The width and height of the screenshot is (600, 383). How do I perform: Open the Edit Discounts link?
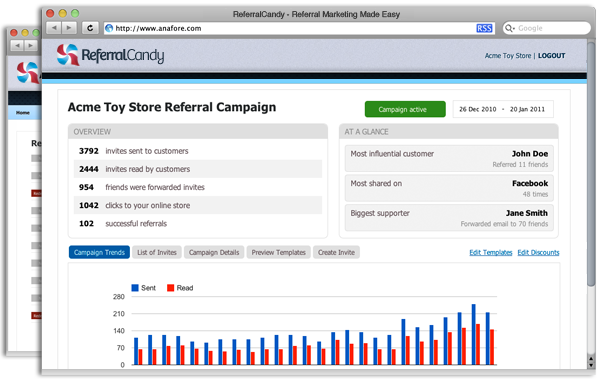coord(538,253)
